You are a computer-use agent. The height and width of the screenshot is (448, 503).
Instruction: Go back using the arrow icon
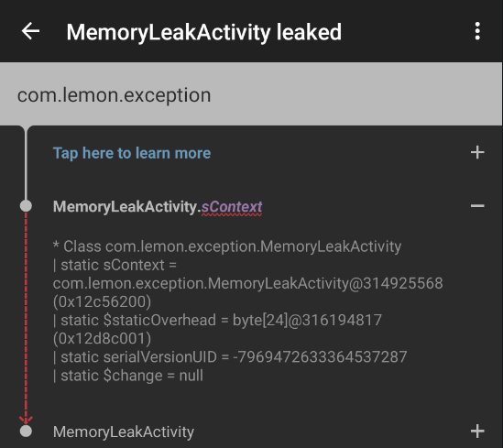click(30, 31)
